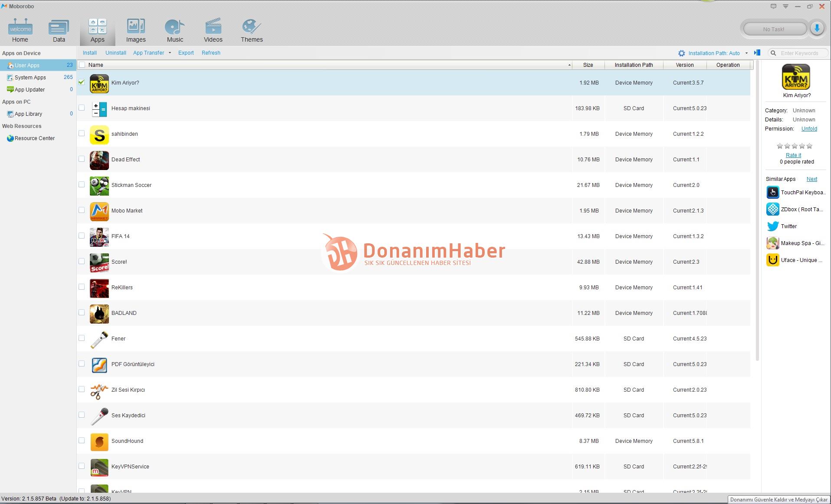Click the SoundHound icon
The width and height of the screenshot is (831, 504).
point(99,442)
